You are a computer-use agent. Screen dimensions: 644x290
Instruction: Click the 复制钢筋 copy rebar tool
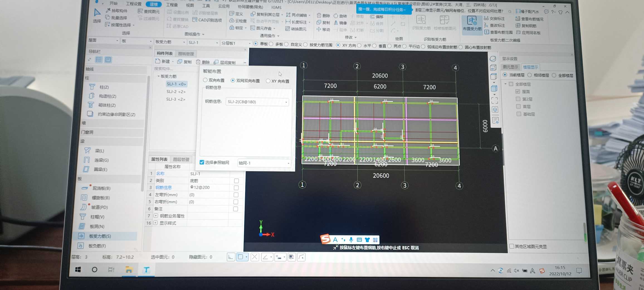526,26
